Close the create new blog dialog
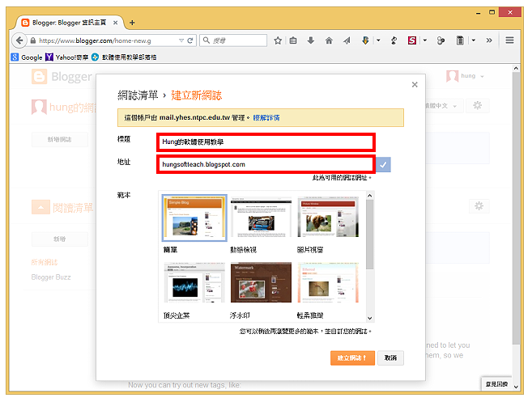Viewport: 532px width, 406px height. pyautogui.click(x=415, y=85)
